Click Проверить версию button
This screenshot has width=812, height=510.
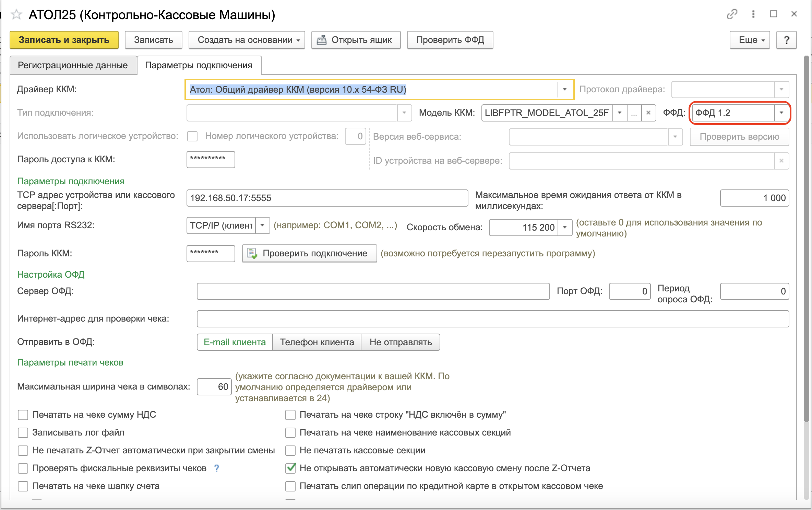pos(739,137)
